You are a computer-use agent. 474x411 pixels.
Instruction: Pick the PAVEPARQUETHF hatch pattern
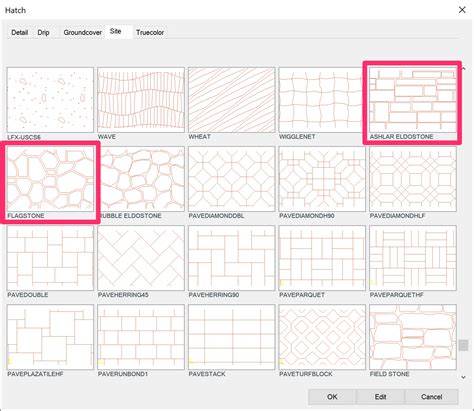coord(413,258)
